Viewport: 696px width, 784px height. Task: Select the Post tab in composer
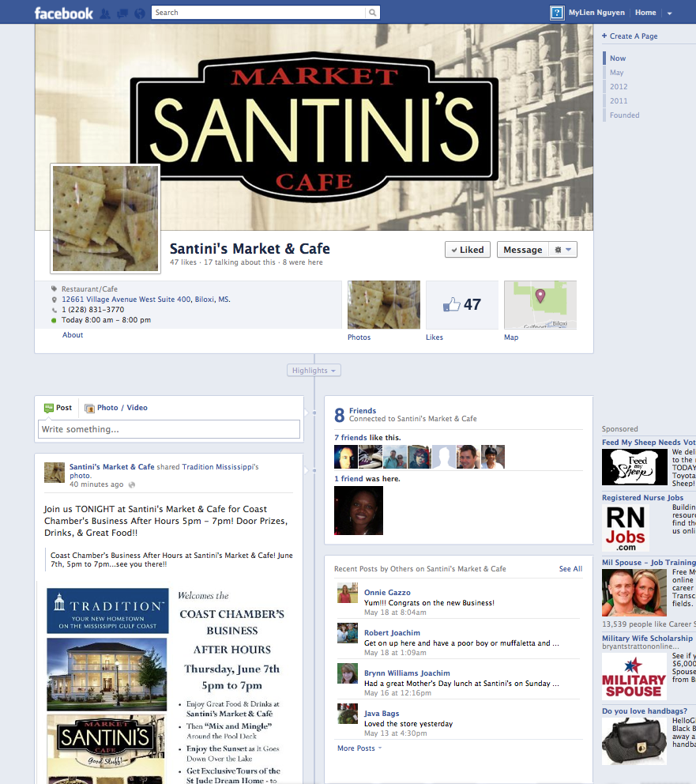click(x=58, y=408)
